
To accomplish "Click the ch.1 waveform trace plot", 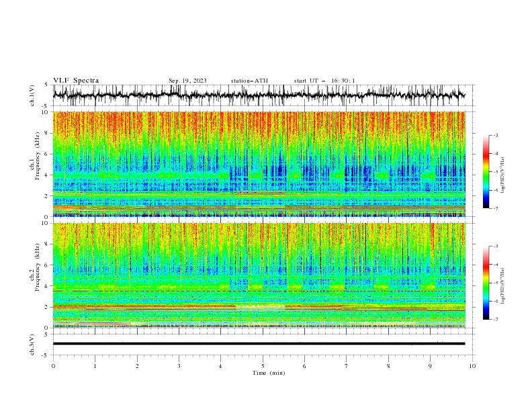I will 259,95.
